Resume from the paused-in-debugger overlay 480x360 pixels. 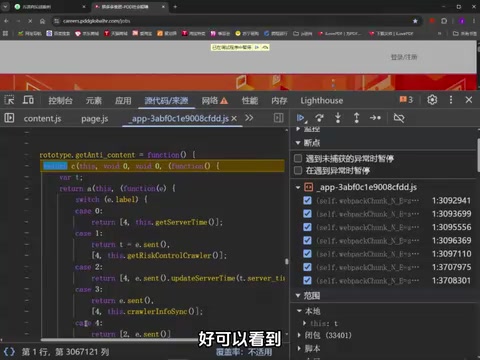click(x=257, y=47)
